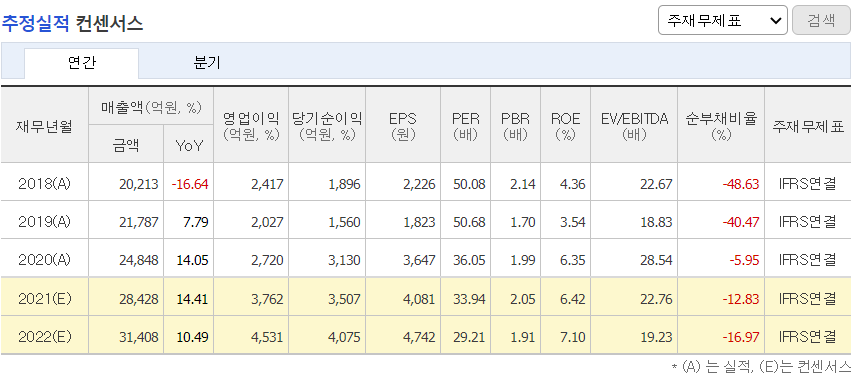Click IFRS연결 in the 2018(A) row
Screen dimensions: 854x378
coord(808,184)
